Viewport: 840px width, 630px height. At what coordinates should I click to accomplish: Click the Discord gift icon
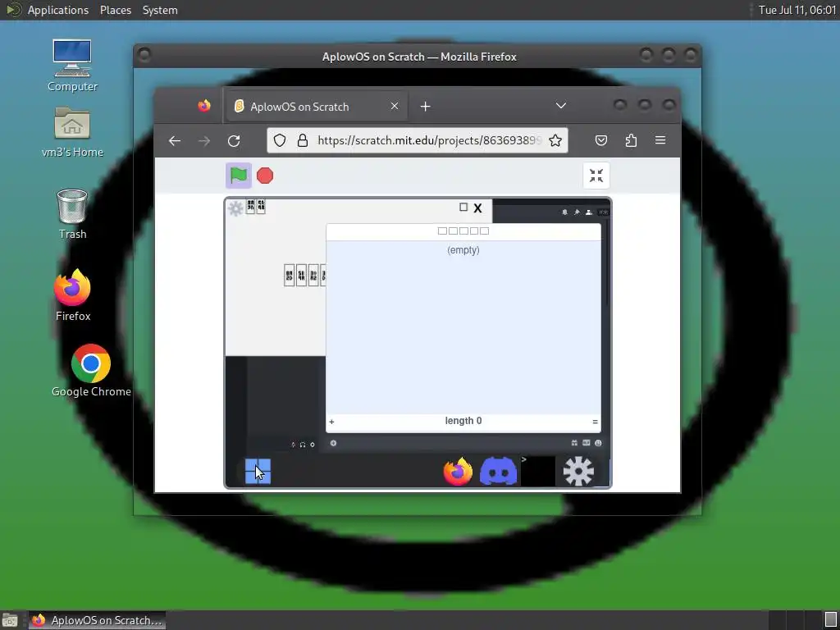[574, 443]
